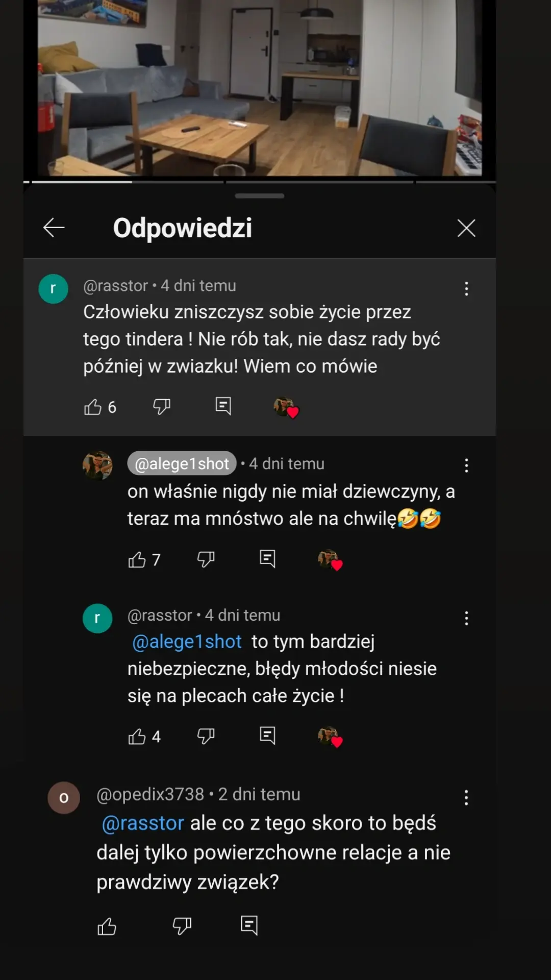This screenshot has width=551, height=980.
Task: Open options for @alege1shot's reply
Action: (x=466, y=466)
